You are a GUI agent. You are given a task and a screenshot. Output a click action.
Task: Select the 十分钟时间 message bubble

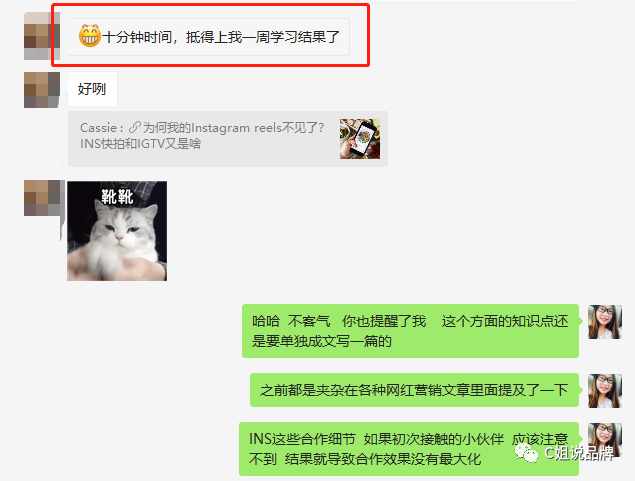pyautogui.click(x=209, y=36)
